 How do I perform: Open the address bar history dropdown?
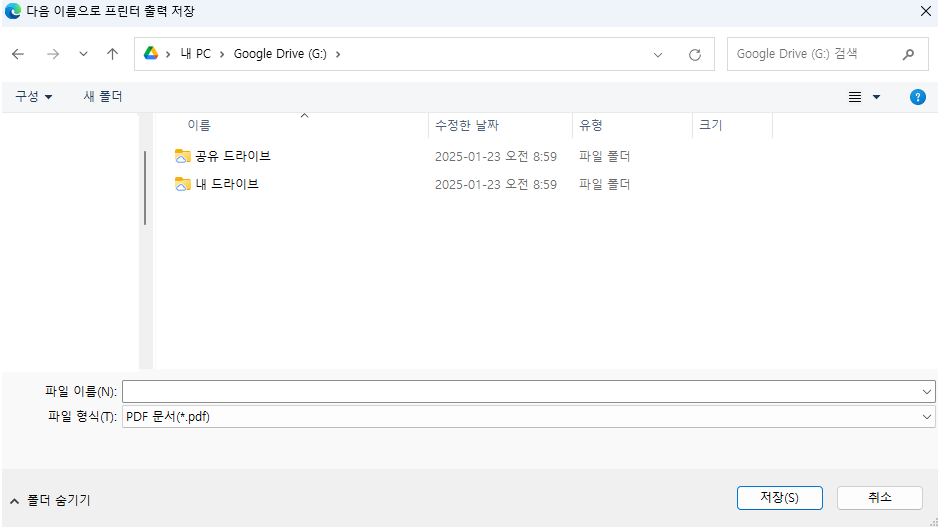pyautogui.click(x=657, y=54)
